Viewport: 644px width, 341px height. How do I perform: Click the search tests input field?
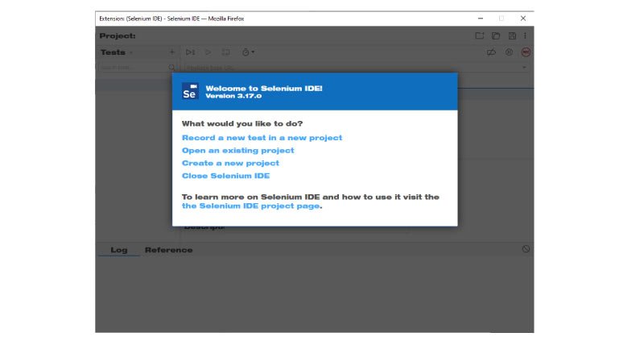point(133,68)
